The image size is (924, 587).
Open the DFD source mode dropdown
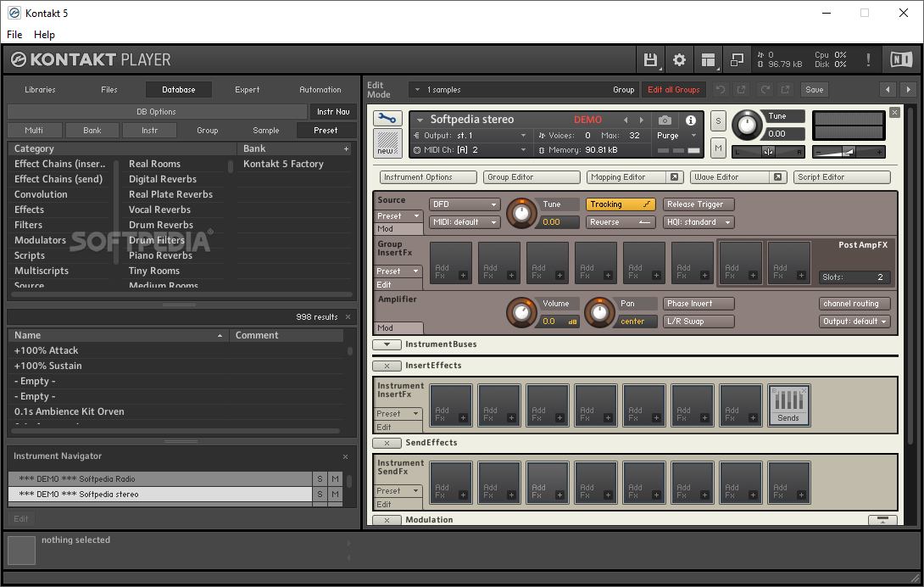[465, 204]
